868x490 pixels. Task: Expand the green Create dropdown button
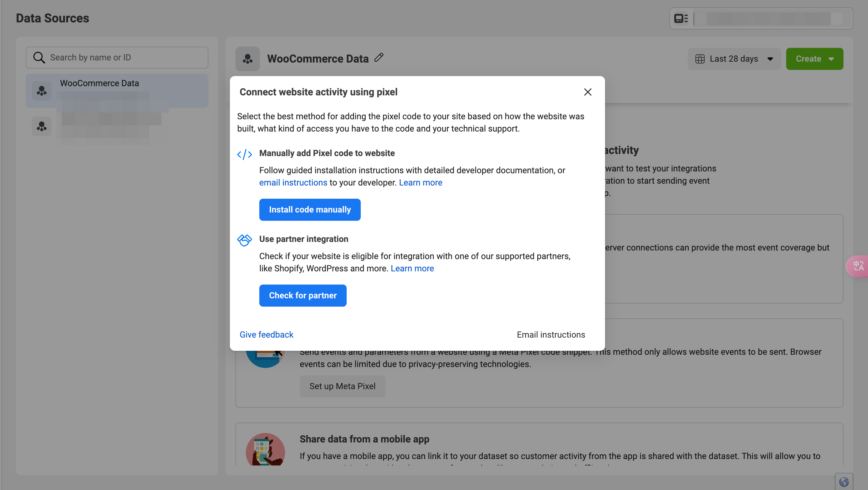814,59
